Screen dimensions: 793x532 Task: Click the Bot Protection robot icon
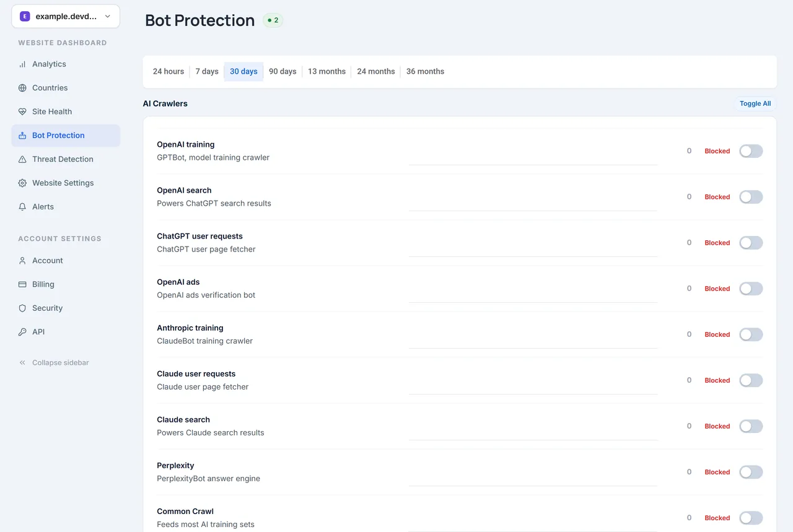click(x=22, y=136)
